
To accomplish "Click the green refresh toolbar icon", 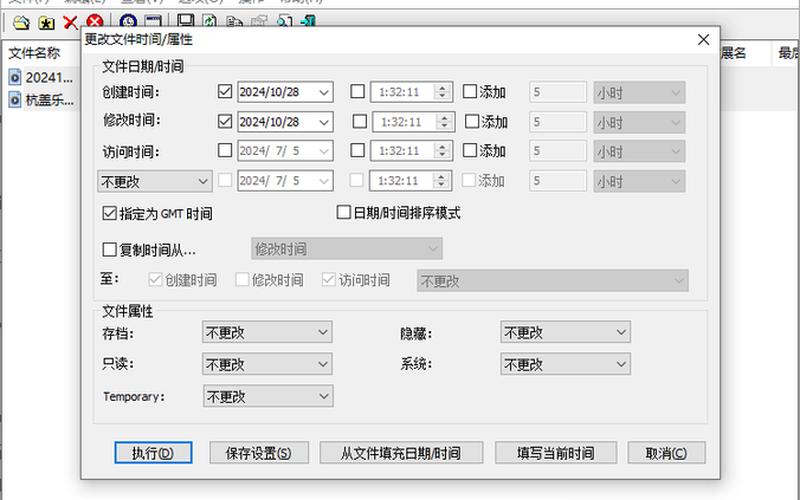I will pyautogui.click(x=210, y=20).
